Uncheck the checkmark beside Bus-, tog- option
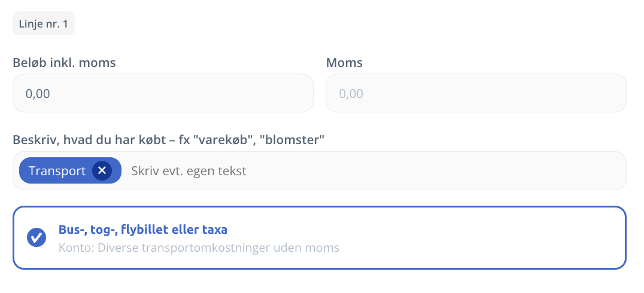Viewport: 644px width, 293px height. [37, 237]
